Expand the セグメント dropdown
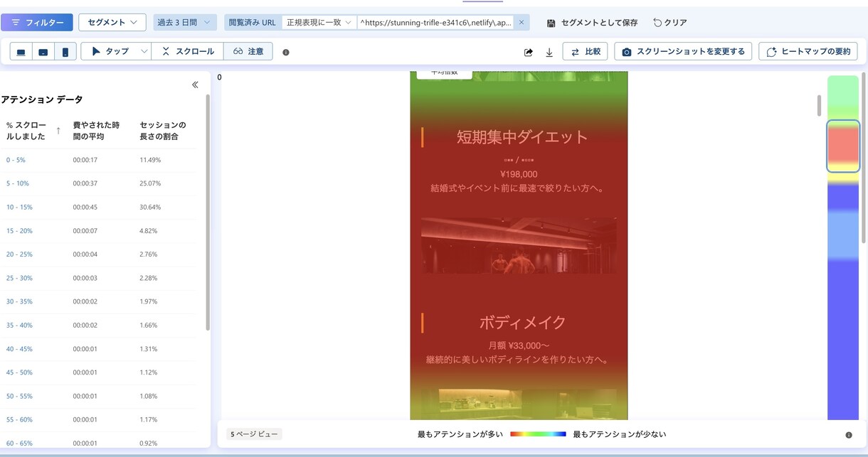The image size is (868, 457). pos(112,23)
